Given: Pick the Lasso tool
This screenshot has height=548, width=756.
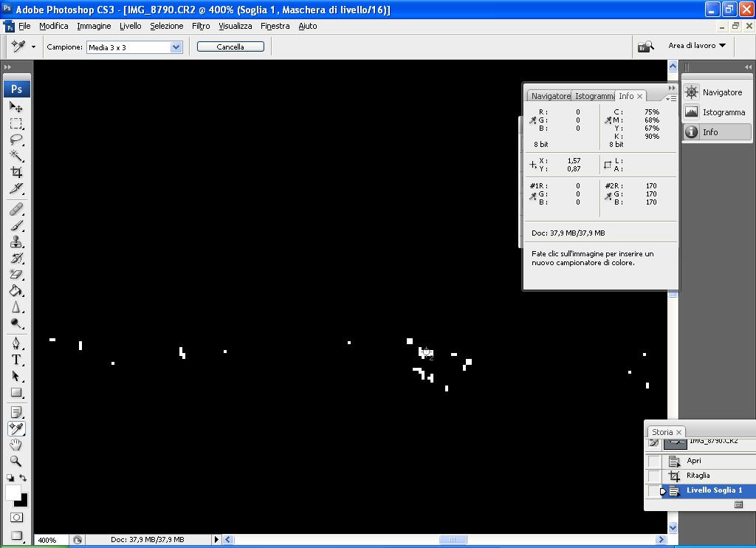Looking at the screenshot, I should click(x=16, y=140).
